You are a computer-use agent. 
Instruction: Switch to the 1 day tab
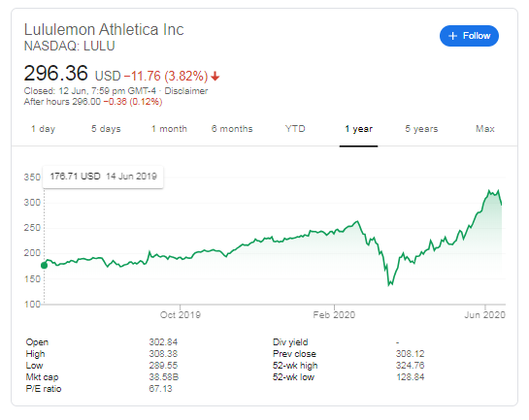[x=43, y=129]
